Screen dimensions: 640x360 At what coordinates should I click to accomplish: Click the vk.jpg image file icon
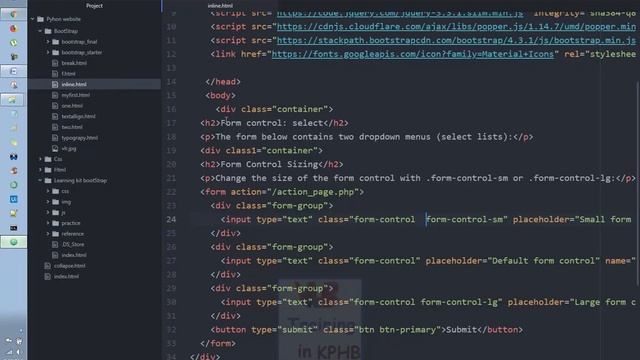pos(55,149)
